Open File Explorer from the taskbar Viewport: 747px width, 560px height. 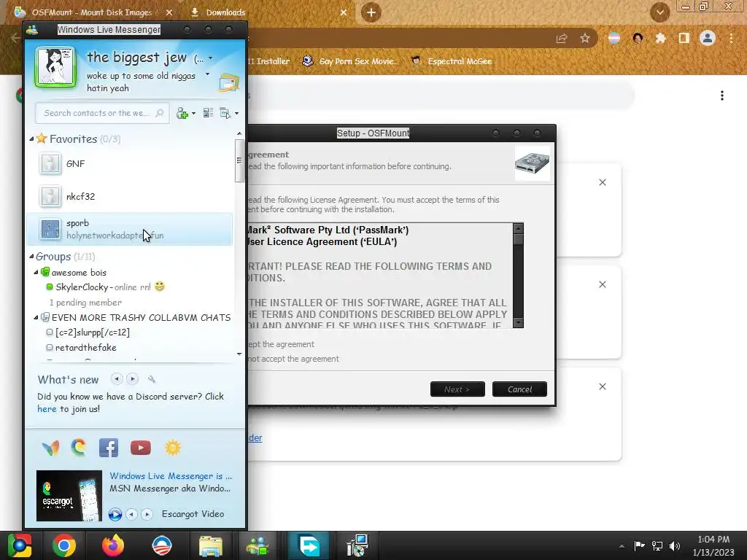(211, 545)
